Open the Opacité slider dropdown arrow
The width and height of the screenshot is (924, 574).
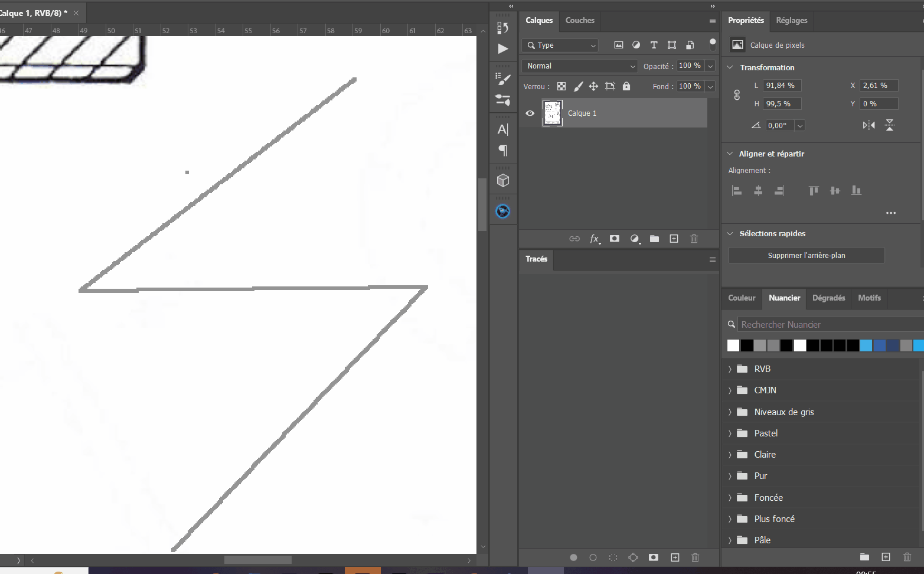(710, 66)
